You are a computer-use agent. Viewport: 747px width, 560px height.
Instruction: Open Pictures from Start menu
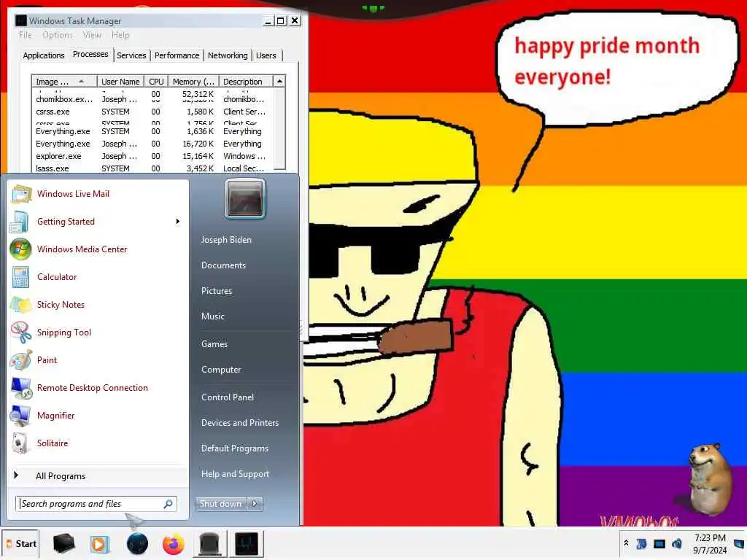(217, 291)
